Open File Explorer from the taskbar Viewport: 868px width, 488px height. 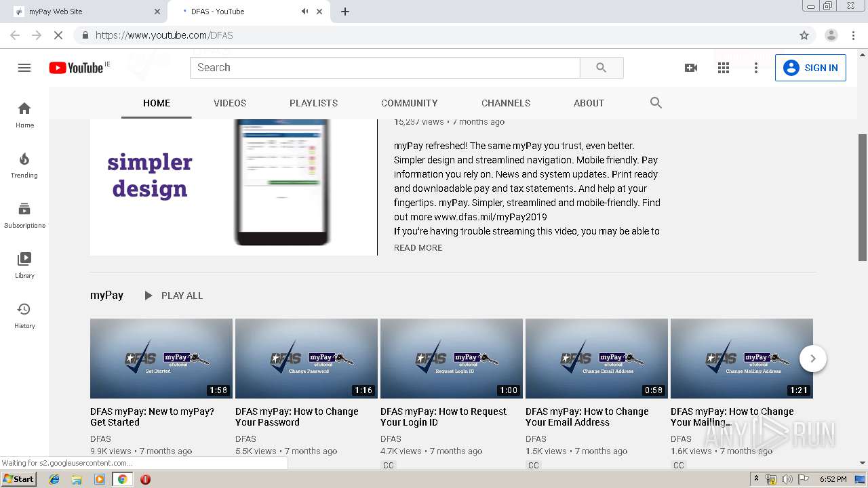coord(77,479)
